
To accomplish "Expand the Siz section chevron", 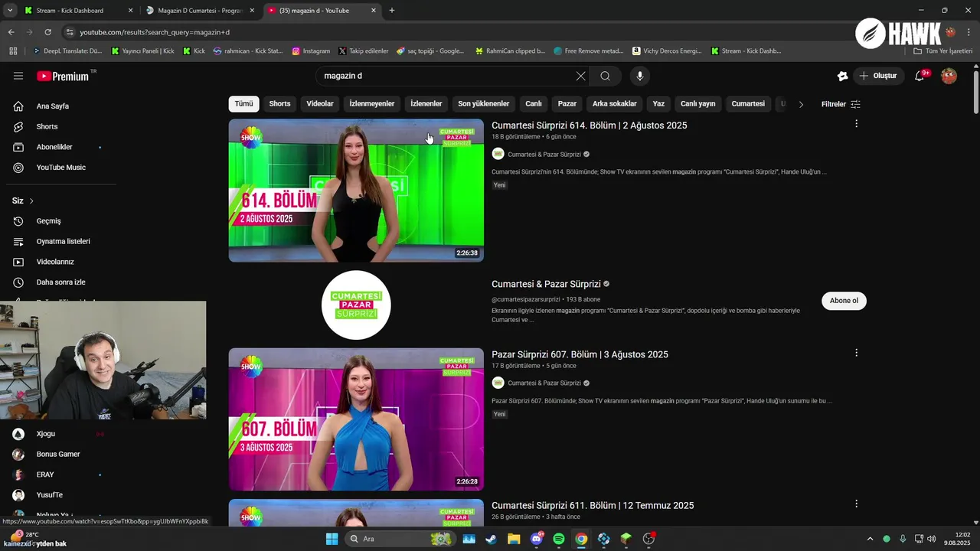I will [31, 201].
